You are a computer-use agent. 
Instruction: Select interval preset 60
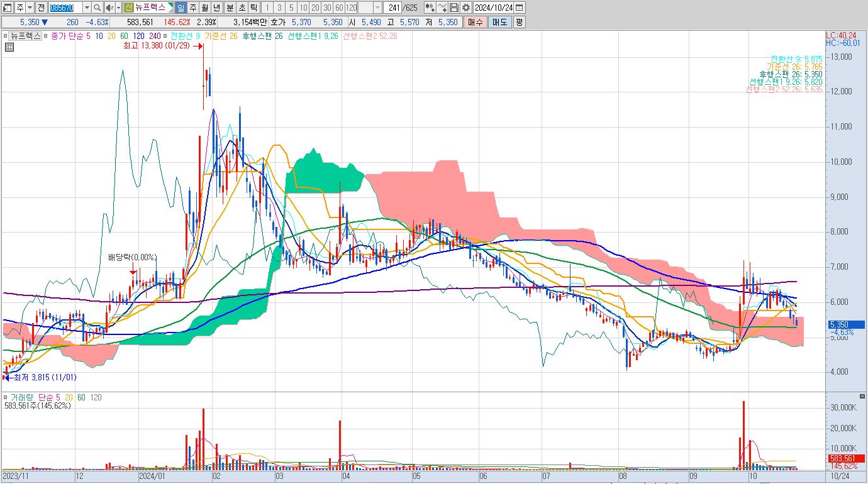pyautogui.click(x=339, y=8)
